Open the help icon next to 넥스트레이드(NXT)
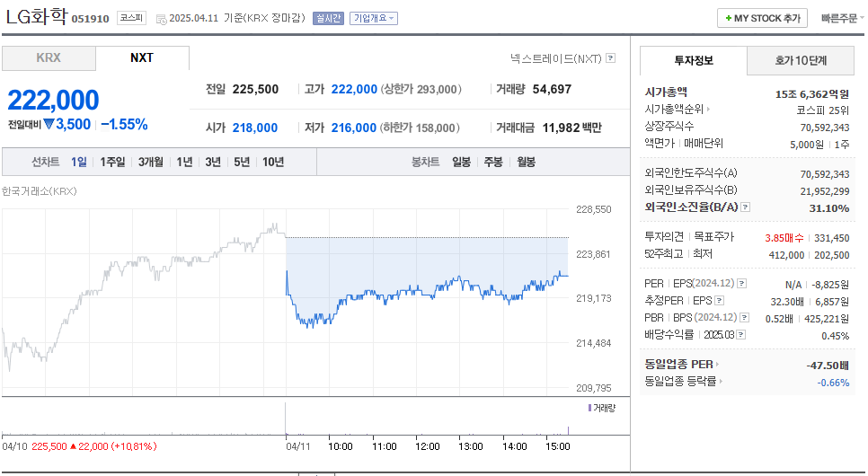868x476 pixels. tap(611, 57)
